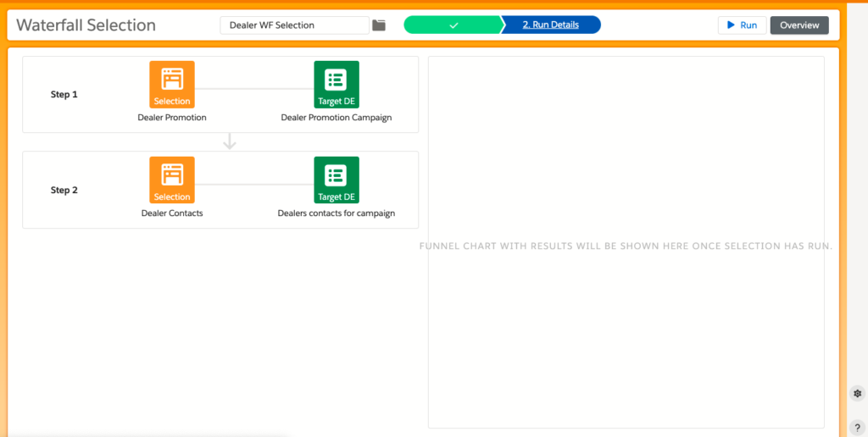The width and height of the screenshot is (868, 437).
Task: Go back to the completed green checkmark step
Action: 453,25
